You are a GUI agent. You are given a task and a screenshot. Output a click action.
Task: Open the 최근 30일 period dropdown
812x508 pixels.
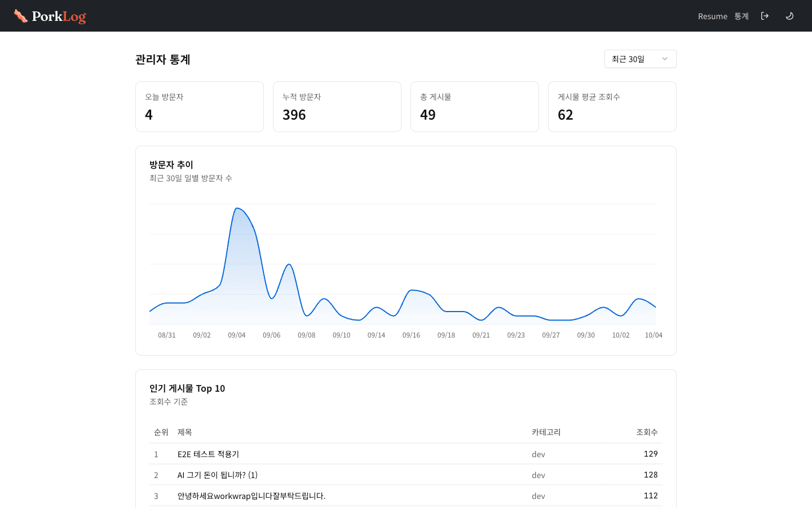[640, 59]
